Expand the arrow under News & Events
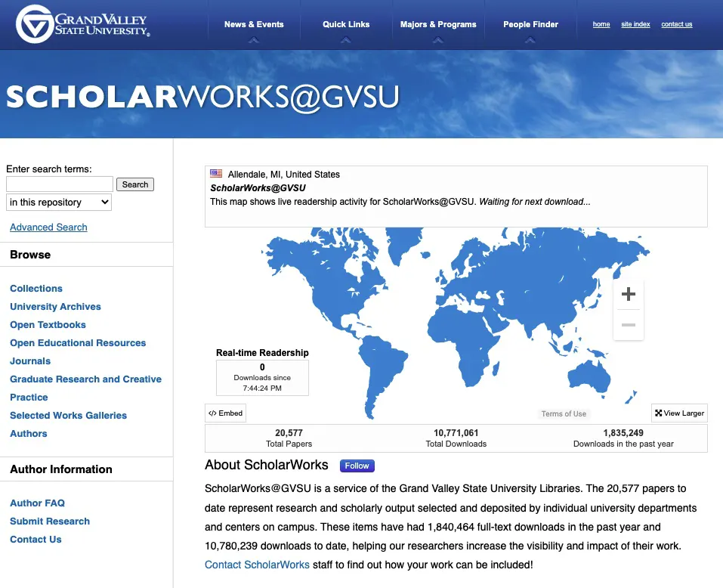This screenshot has width=723, height=588. coord(254,40)
